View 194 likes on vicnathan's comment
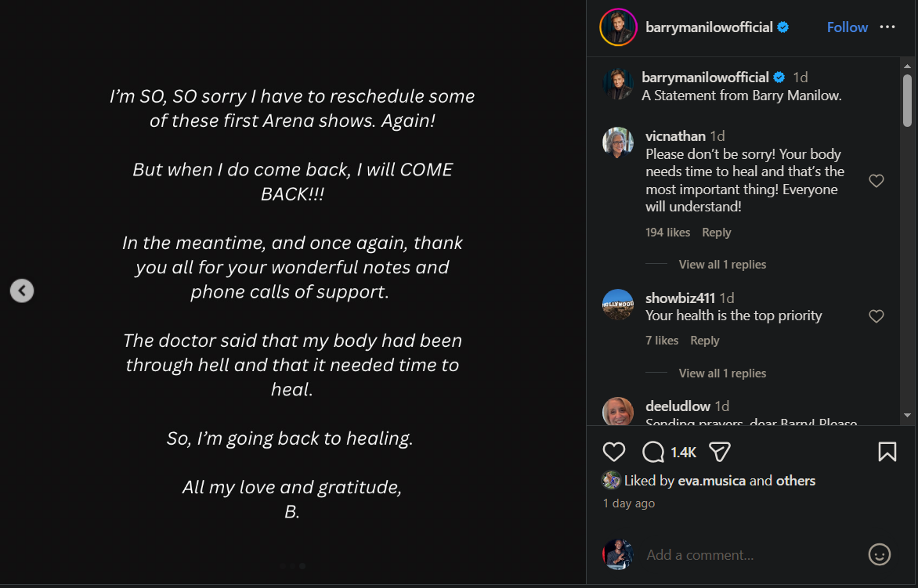The image size is (918, 588). (667, 233)
